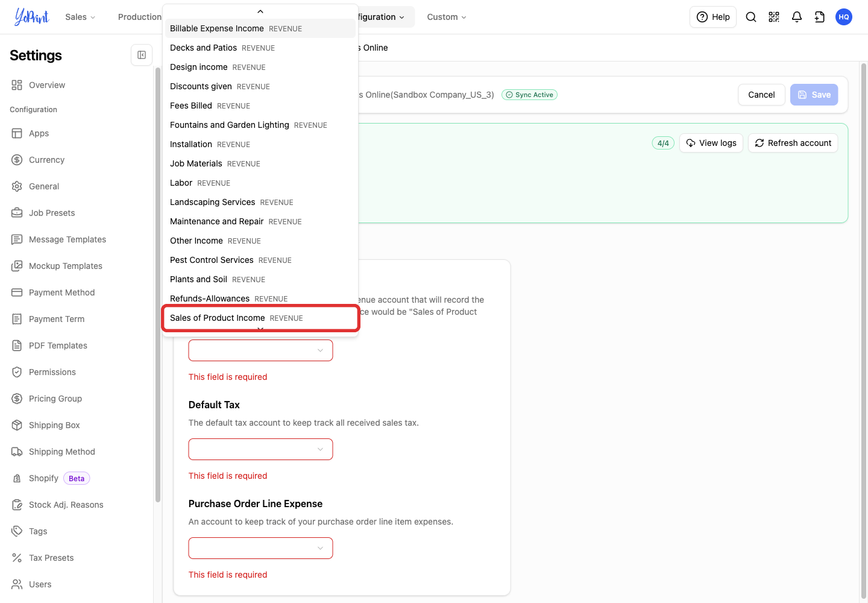The height and width of the screenshot is (603, 868).
Task: Open the search icon in top bar
Action: pos(751,17)
